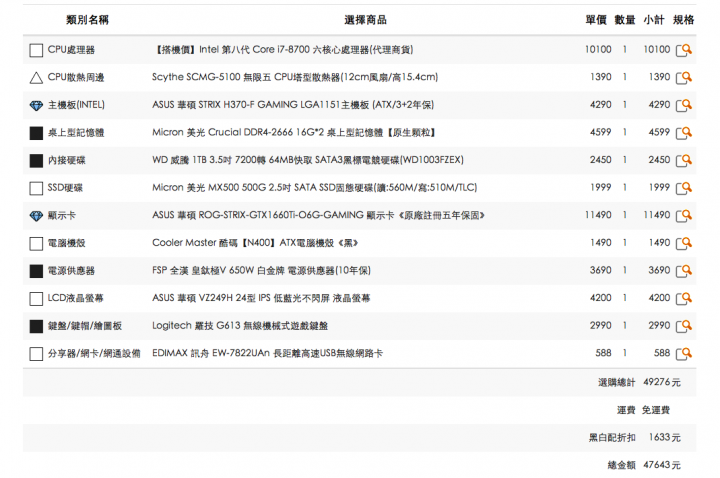Click black square beside 電源供應器
This screenshot has width=720, height=478.
36,271
